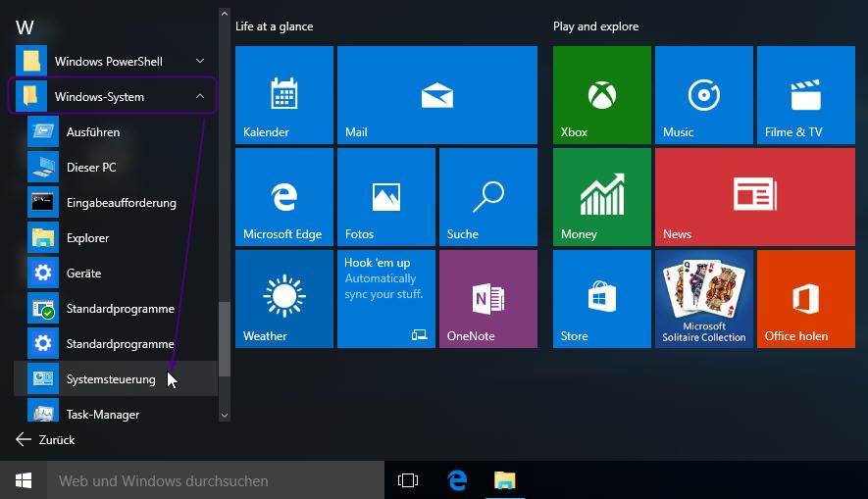Image resolution: width=868 pixels, height=499 pixels.
Task: Click the Life at a glance group title
Action: [x=274, y=26]
